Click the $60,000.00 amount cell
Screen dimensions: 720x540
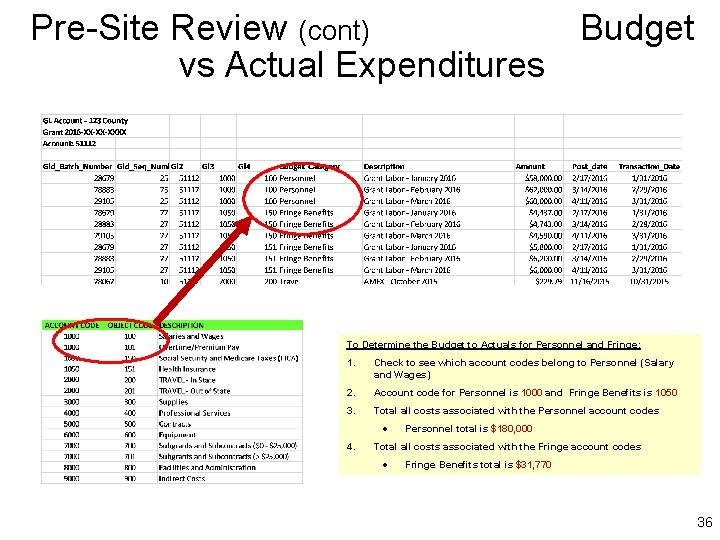(544, 201)
